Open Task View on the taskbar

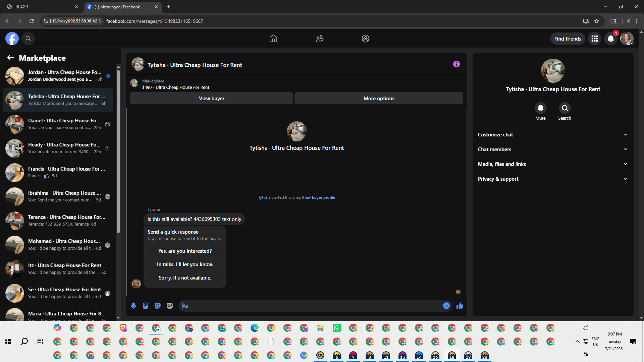click(x=40, y=342)
